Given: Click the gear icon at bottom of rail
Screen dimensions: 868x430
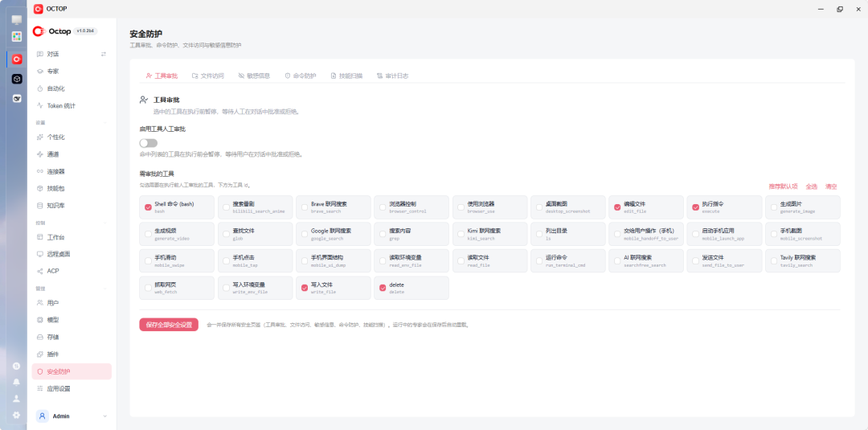Looking at the screenshot, I should point(17,415).
